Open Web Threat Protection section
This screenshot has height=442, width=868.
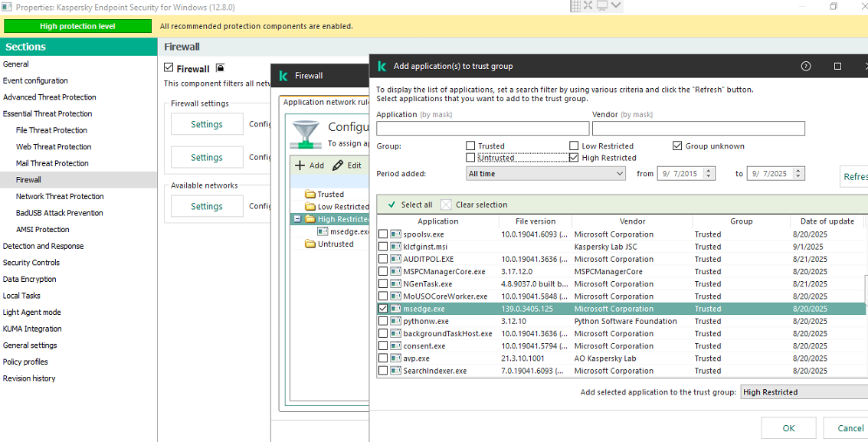pyautogui.click(x=54, y=147)
